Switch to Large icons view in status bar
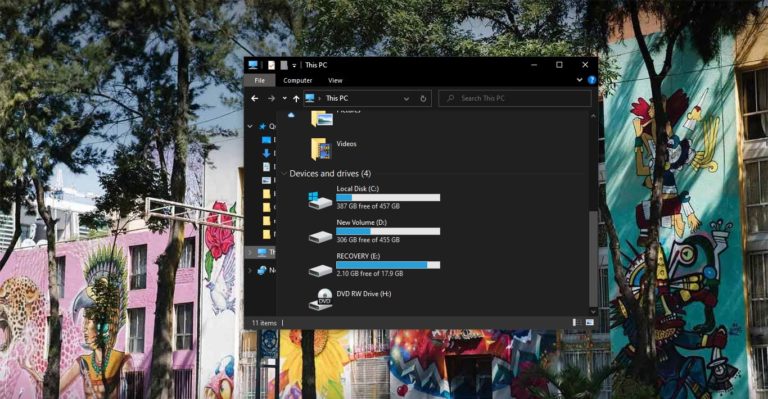Image resolution: width=768 pixels, height=399 pixels. tap(589, 323)
